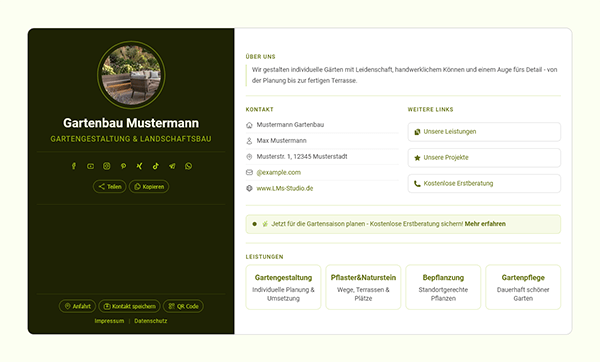
Task: Open the Unsere Leistungen link
Action: (484, 132)
